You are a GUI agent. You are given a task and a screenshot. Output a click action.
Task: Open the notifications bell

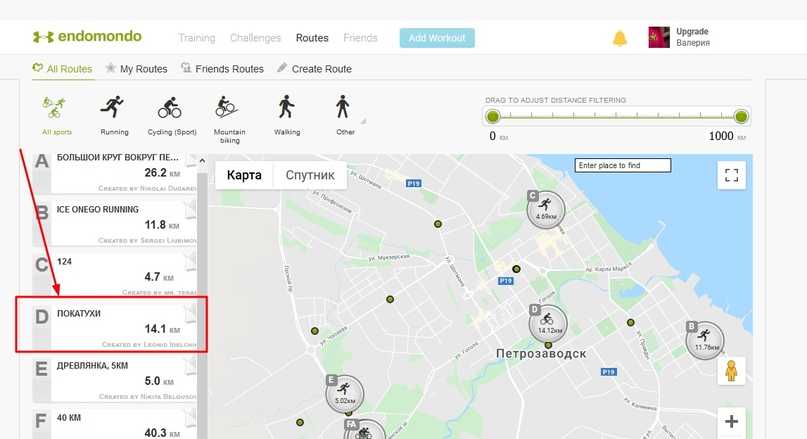click(x=620, y=38)
